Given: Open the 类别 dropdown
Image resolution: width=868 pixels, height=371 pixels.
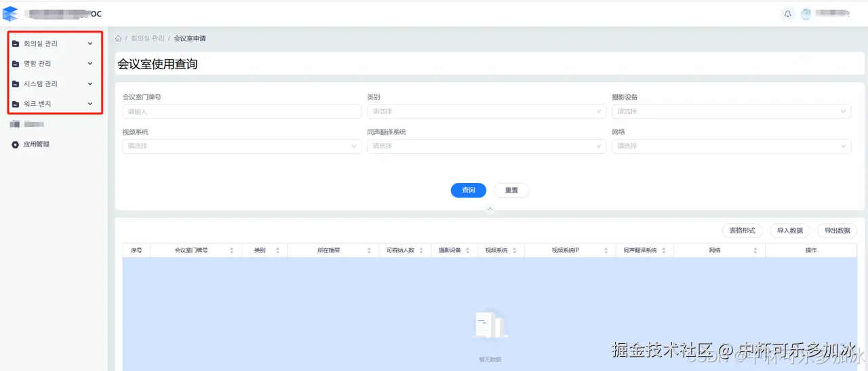Looking at the screenshot, I should [486, 111].
